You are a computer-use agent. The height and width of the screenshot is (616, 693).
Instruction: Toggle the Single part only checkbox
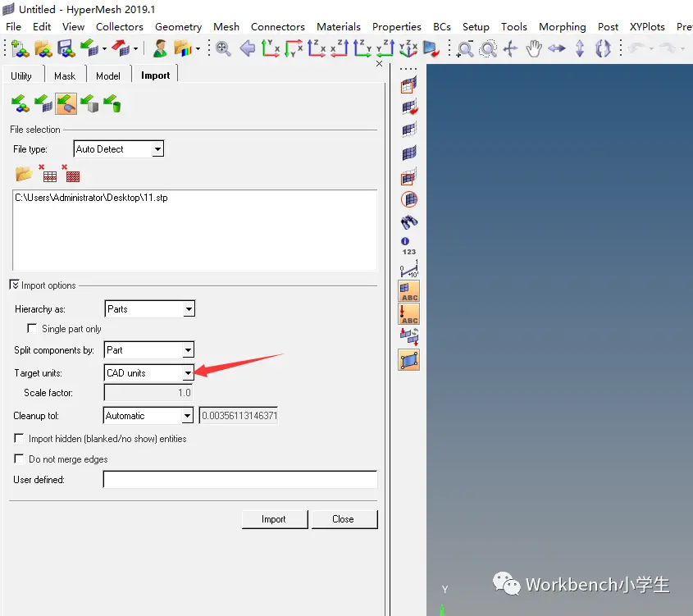[x=32, y=328]
